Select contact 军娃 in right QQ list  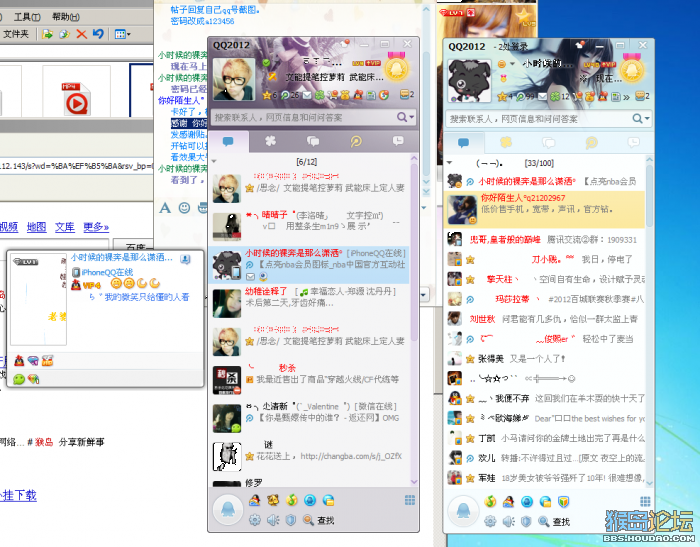[545, 478]
